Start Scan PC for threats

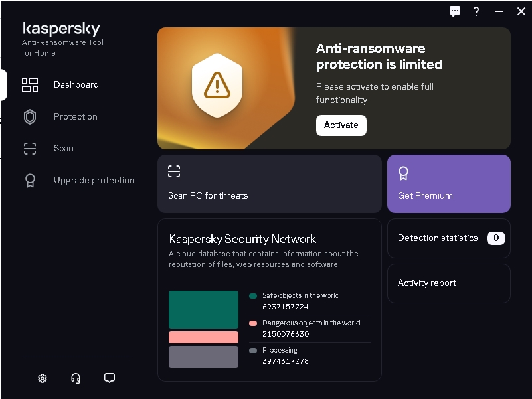(x=270, y=184)
